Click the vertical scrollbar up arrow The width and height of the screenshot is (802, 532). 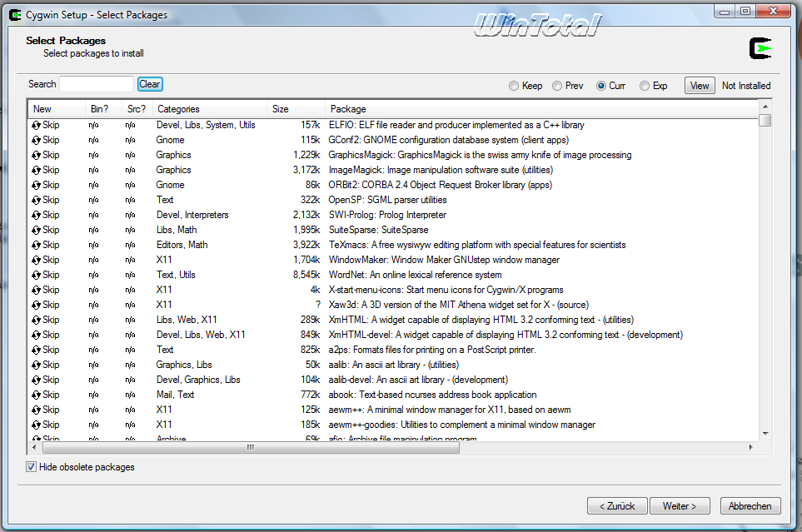coord(765,107)
